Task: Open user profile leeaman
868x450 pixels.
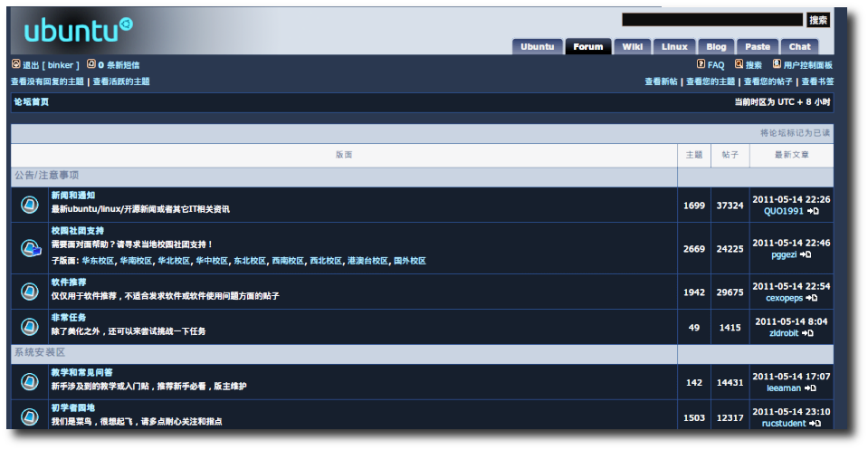Action: [784, 388]
